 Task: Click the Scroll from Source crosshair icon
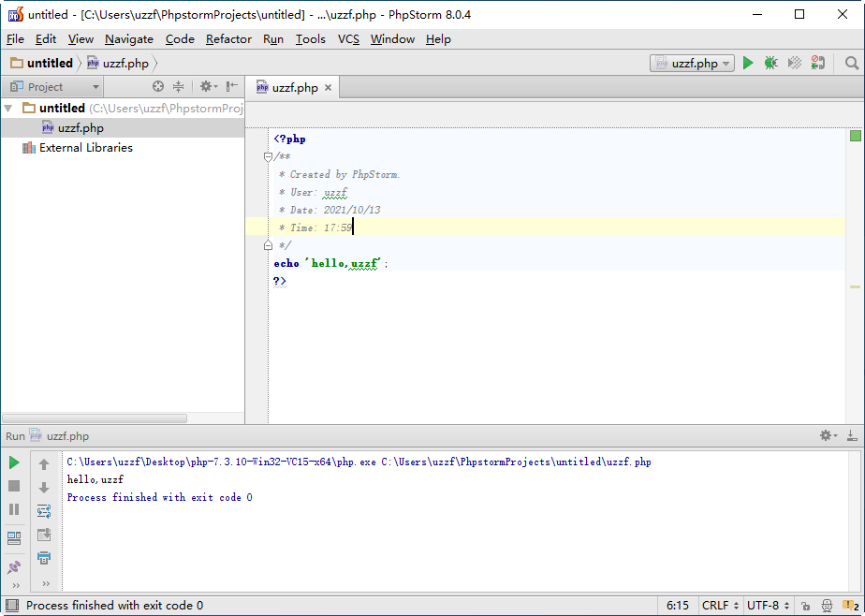(x=158, y=86)
